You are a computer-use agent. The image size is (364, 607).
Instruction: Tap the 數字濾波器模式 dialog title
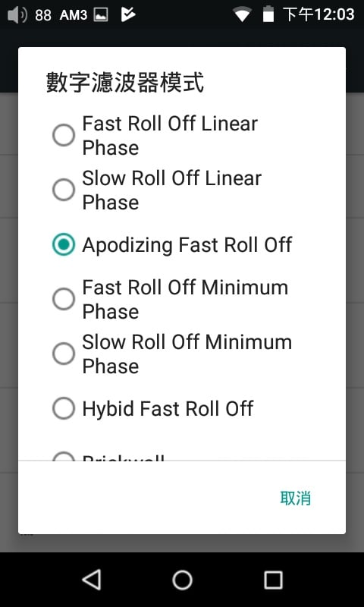click(125, 83)
